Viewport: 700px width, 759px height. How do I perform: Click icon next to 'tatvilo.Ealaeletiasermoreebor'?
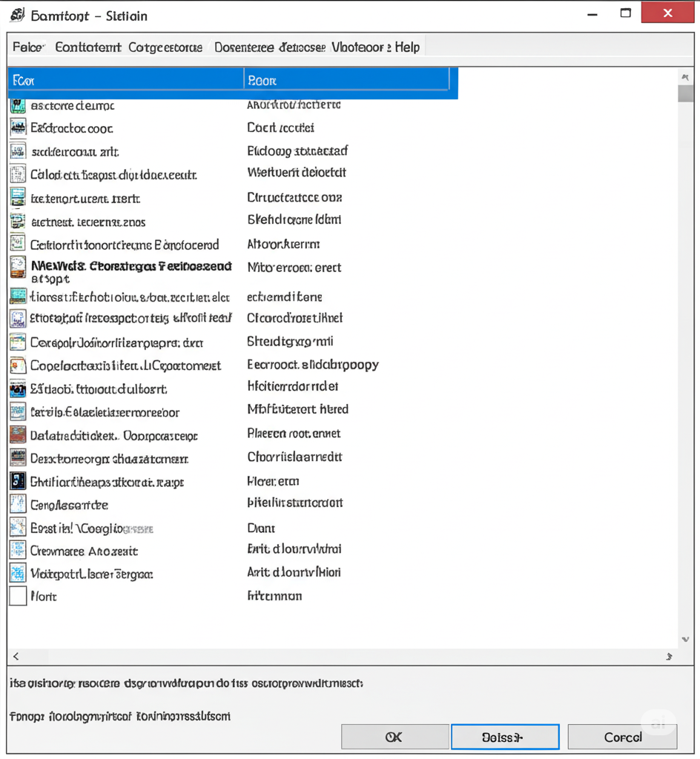coord(18,412)
